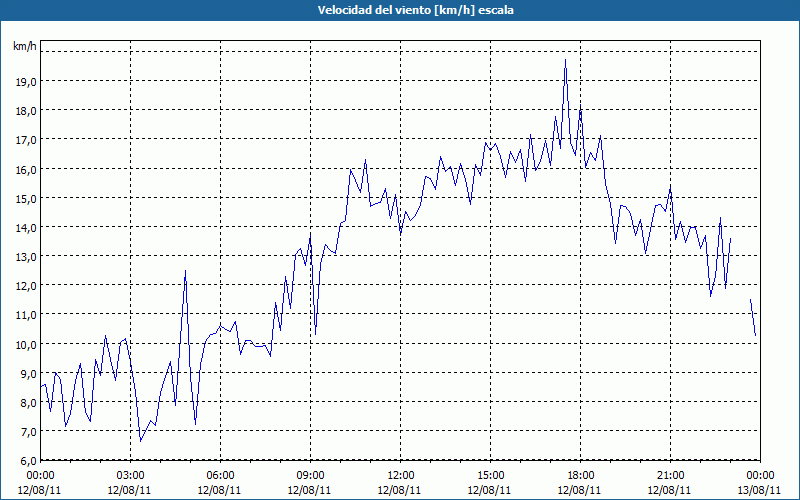Click the 8,0 y-axis value

coord(28,402)
